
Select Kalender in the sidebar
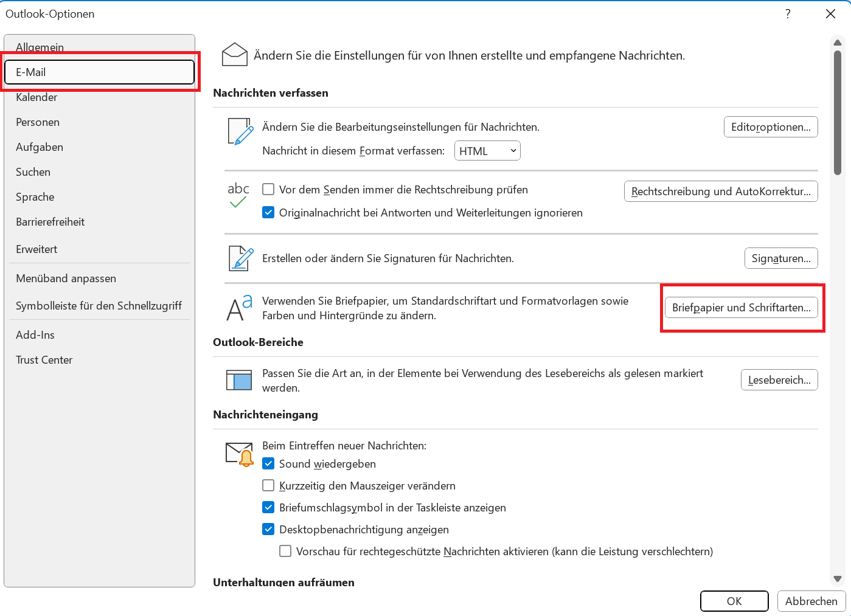pos(36,97)
